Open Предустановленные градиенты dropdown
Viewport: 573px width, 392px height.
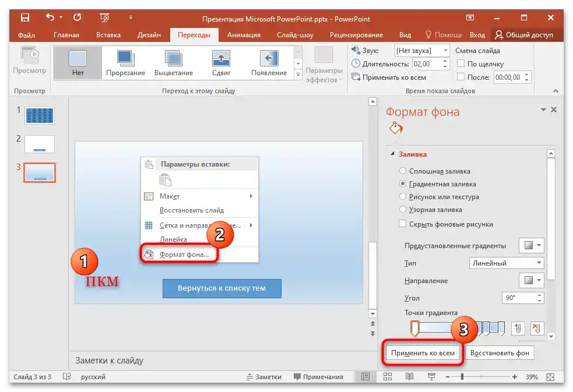click(x=532, y=245)
